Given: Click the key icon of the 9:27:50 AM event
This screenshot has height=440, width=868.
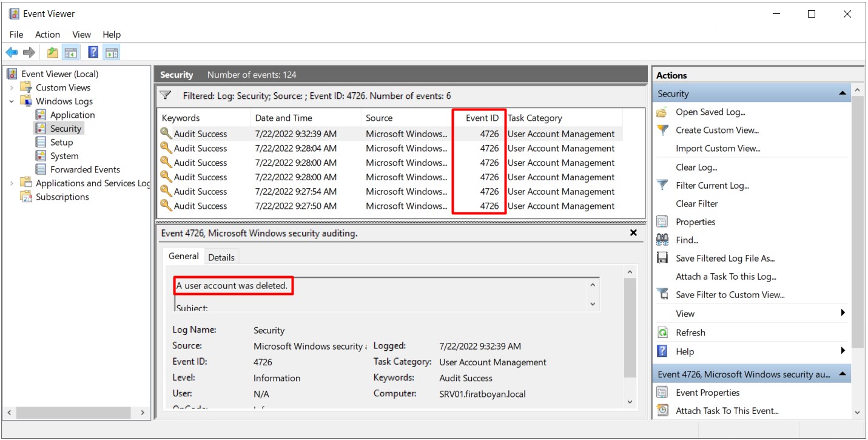Looking at the screenshot, I should (166, 206).
